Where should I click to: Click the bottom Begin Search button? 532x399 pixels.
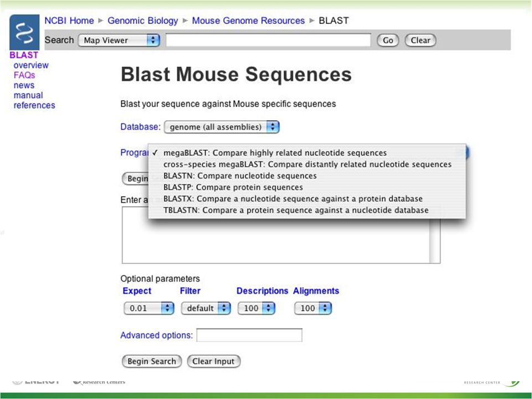click(x=152, y=361)
